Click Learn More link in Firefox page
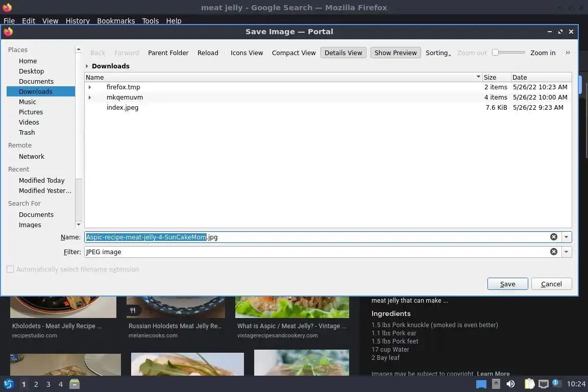 (493, 374)
